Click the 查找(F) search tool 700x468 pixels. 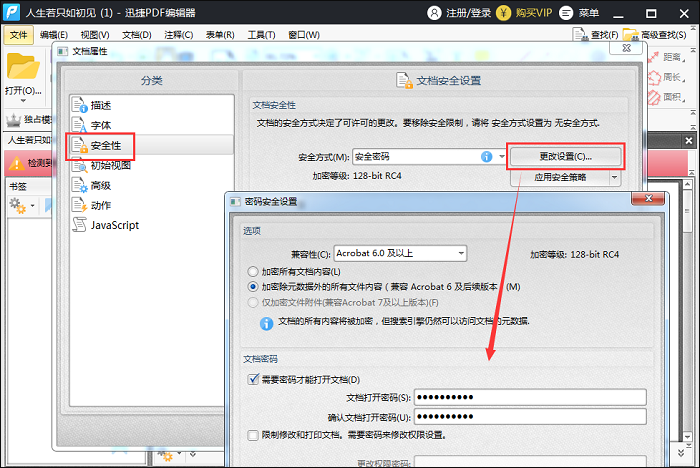tap(596, 35)
